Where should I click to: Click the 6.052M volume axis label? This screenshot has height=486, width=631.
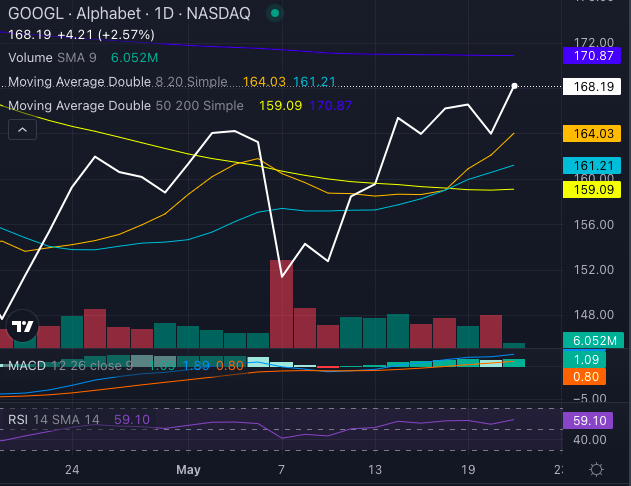(593, 340)
